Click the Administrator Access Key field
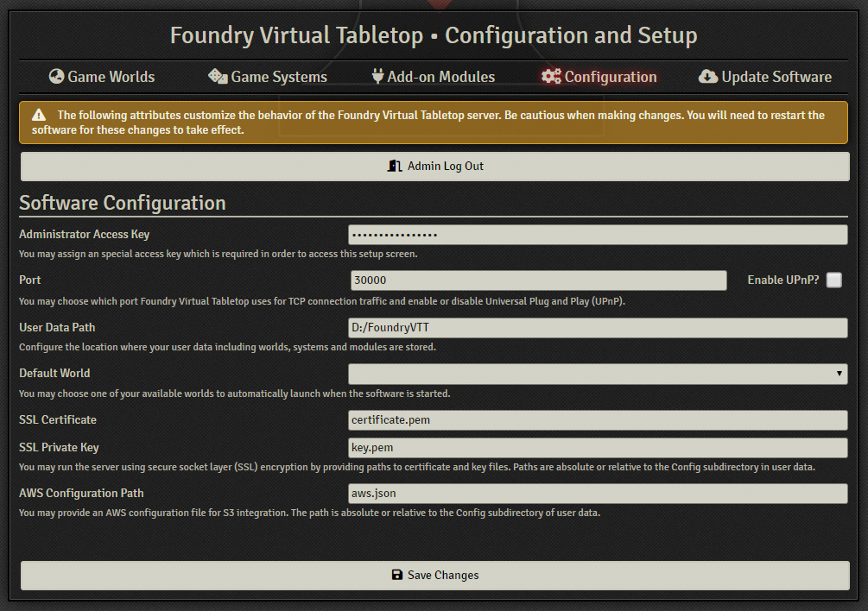Viewport: 868px width, 611px height. point(598,235)
